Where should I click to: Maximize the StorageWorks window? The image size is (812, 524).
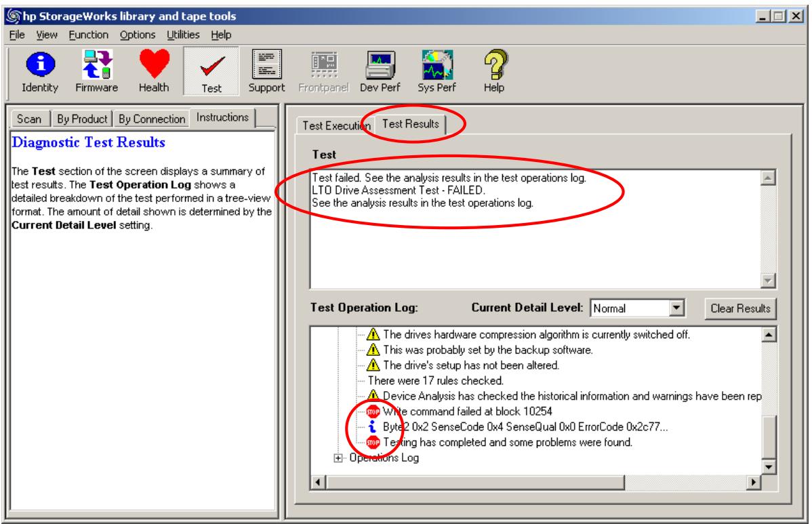point(778,16)
